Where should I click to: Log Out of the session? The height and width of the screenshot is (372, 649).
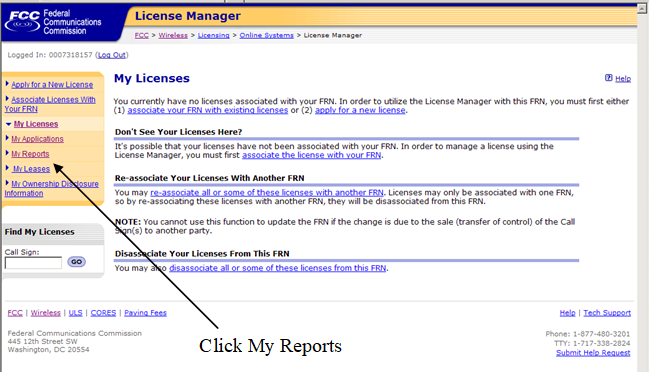coord(112,55)
